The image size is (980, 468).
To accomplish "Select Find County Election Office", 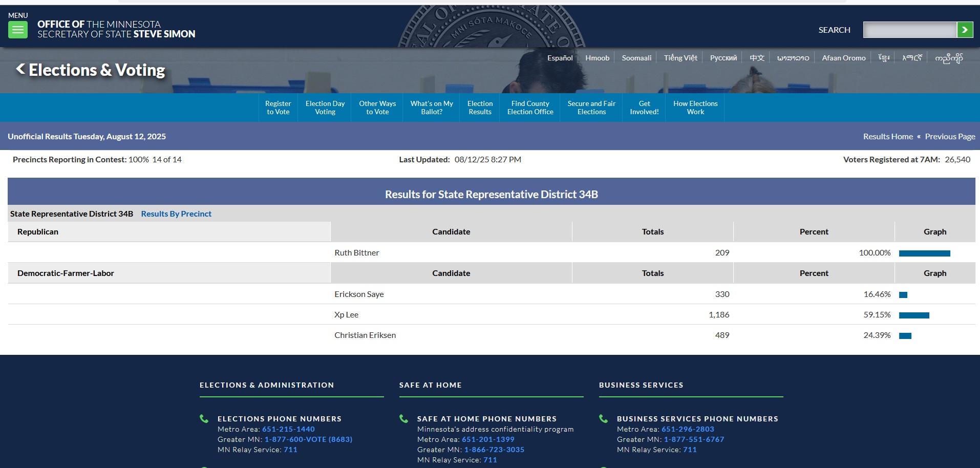I will (x=530, y=108).
